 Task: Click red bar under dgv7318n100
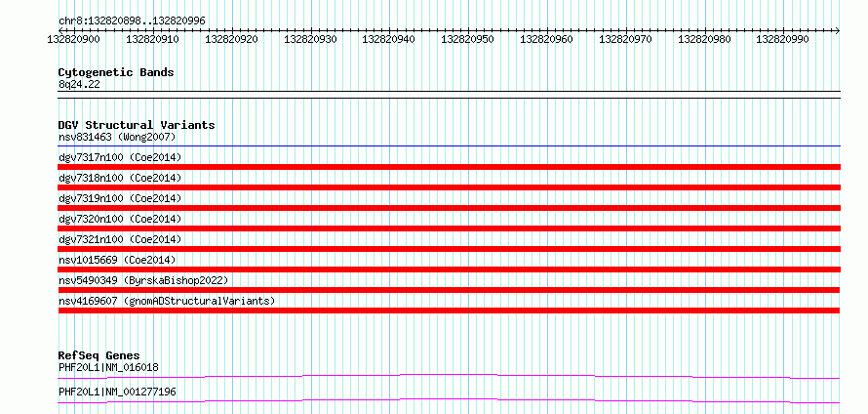450,187
